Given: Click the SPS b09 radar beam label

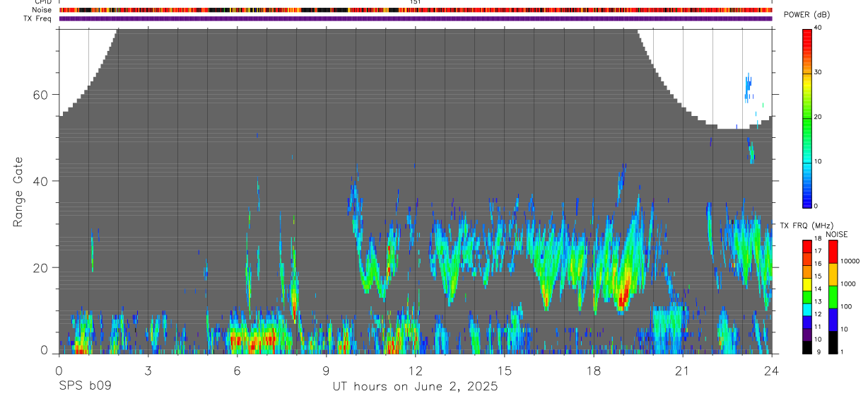Looking at the screenshot, I should [85, 386].
